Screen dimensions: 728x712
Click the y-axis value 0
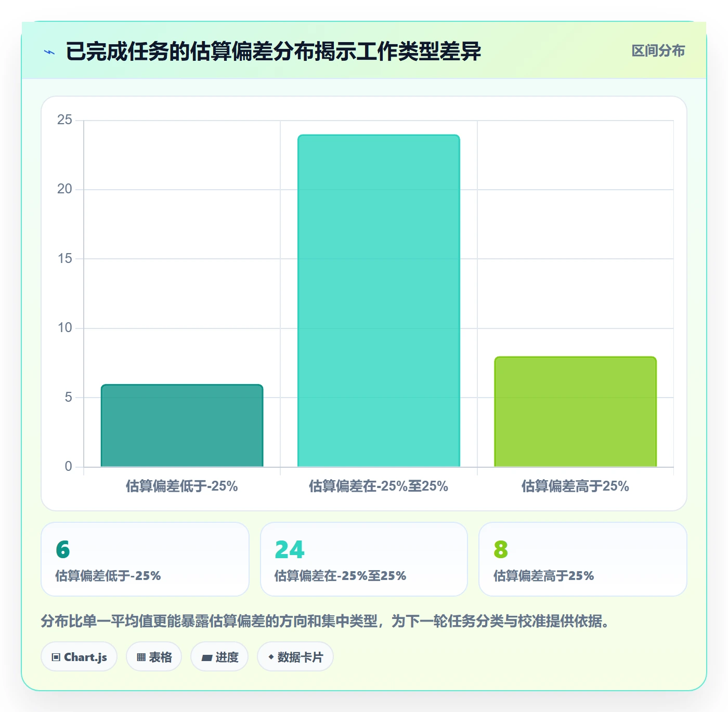69,466
